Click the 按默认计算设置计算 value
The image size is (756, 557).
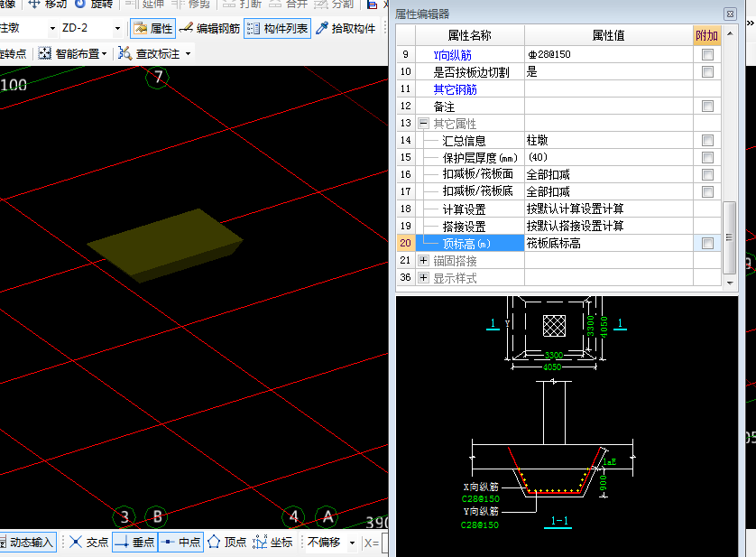609,209
